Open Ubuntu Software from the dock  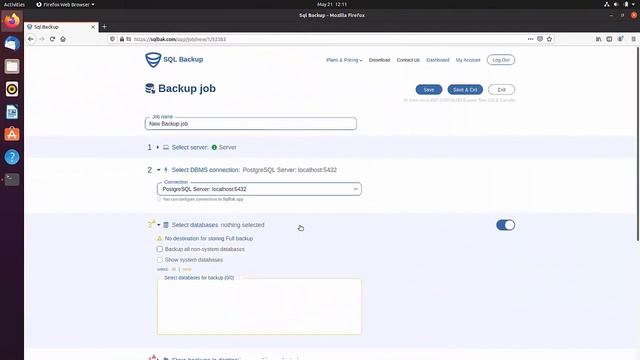click(x=12, y=134)
